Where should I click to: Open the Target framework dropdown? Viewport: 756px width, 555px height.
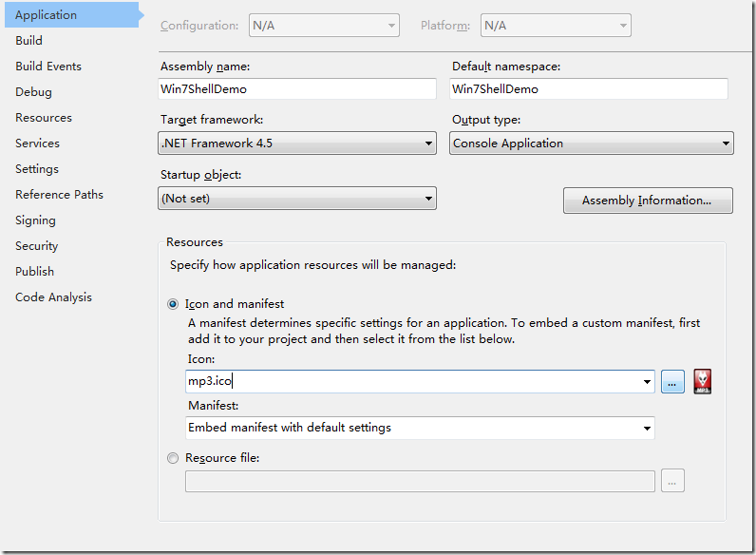click(x=296, y=144)
